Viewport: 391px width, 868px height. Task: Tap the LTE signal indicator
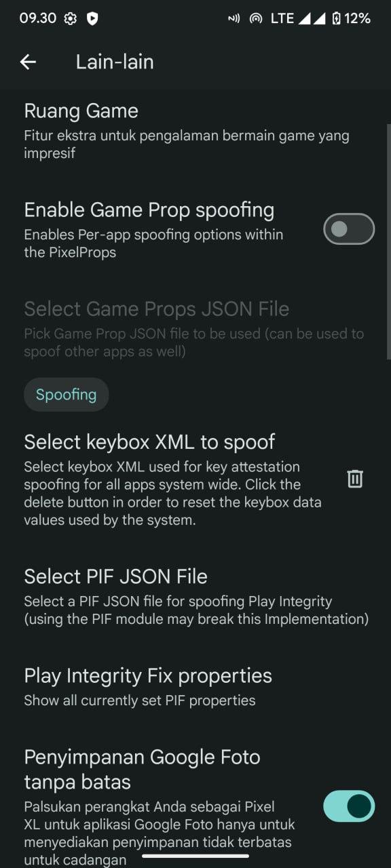click(x=282, y=19)
